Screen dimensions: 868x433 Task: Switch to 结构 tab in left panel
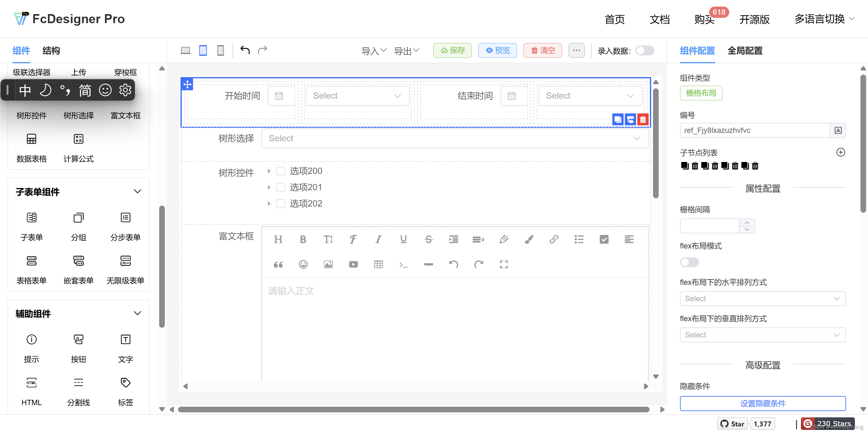51,50
